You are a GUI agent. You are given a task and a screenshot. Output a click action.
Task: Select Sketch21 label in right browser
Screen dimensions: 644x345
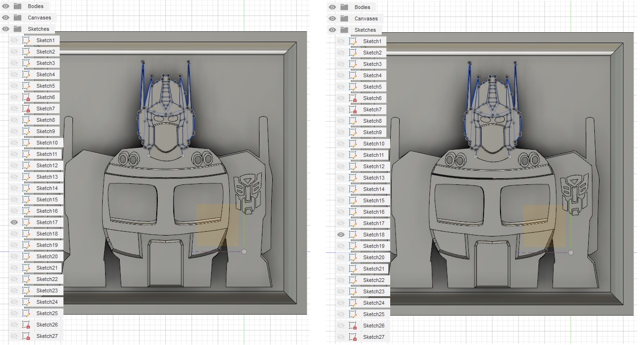click(374, 269)
